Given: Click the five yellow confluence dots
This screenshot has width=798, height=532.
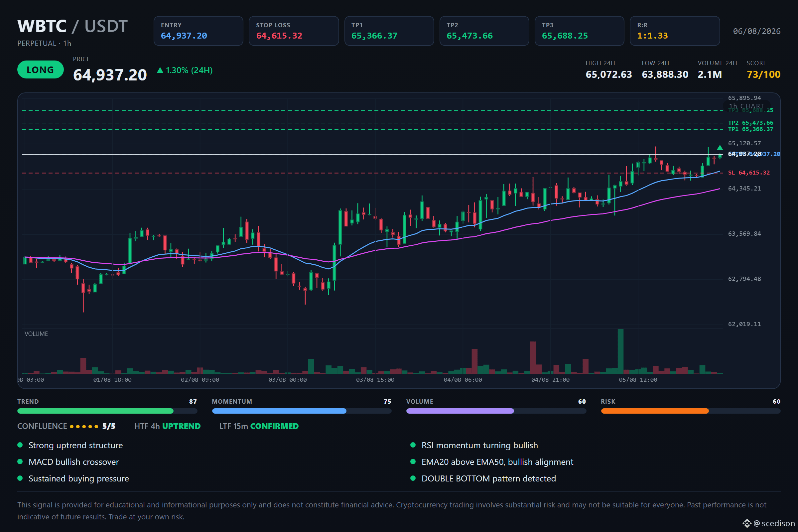Looking at the screenshot, I should click(84, 427).
